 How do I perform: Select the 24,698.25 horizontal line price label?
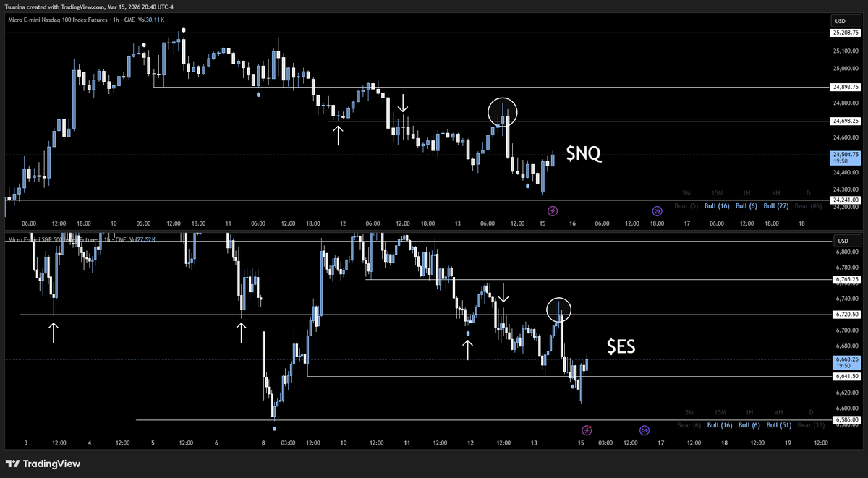[x=846, y=121]
